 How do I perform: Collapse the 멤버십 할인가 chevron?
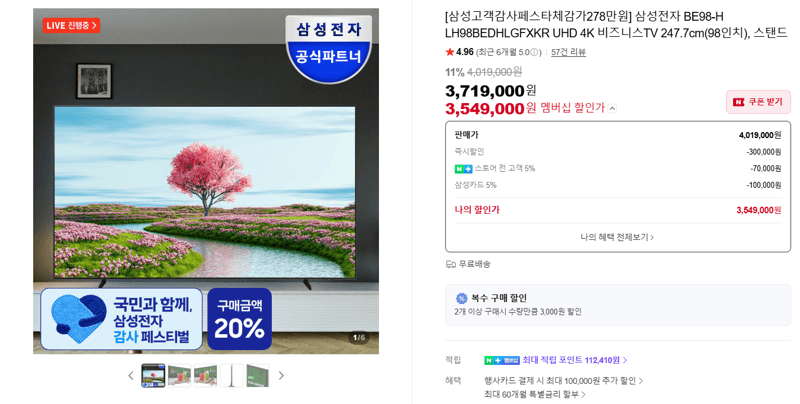[x=612, y=108]
